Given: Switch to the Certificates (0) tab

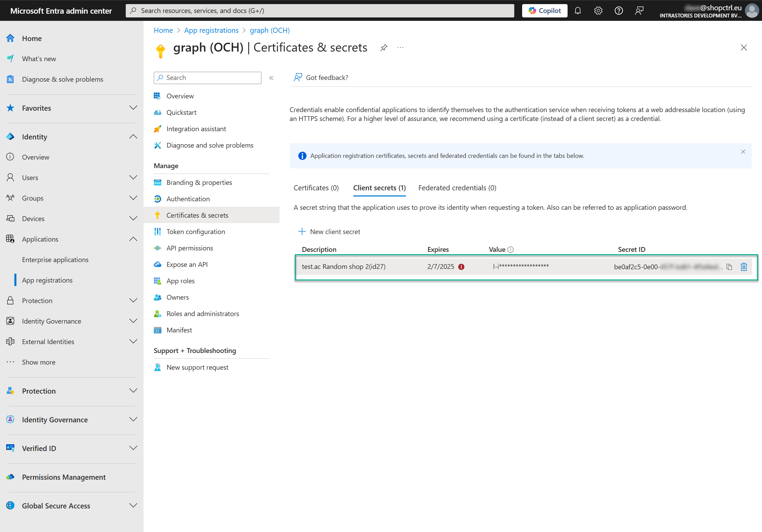Looking at the screenshot, I should [x=316, y=188].
